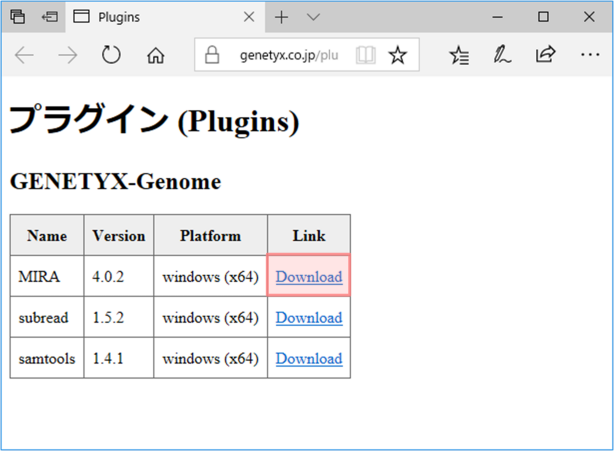Maximize the browser window
Viewport: 614px width, 451px height.
coord(543,17)
